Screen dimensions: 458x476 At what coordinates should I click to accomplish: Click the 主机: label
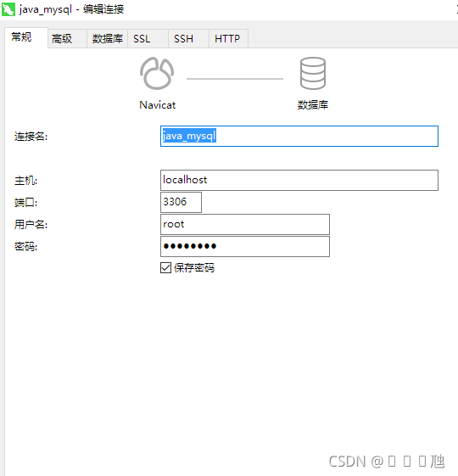click(25, 181)
